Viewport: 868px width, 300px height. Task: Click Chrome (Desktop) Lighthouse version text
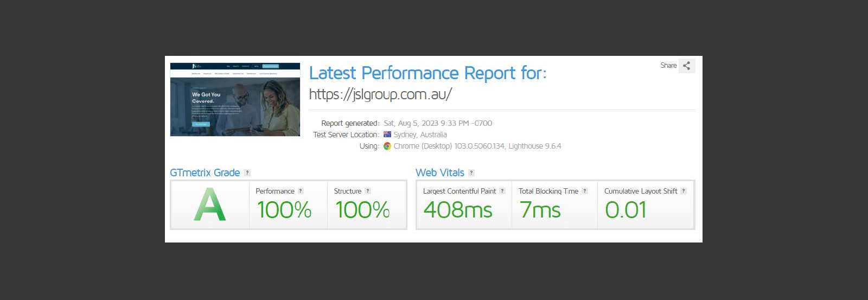[x=477, y=146]
